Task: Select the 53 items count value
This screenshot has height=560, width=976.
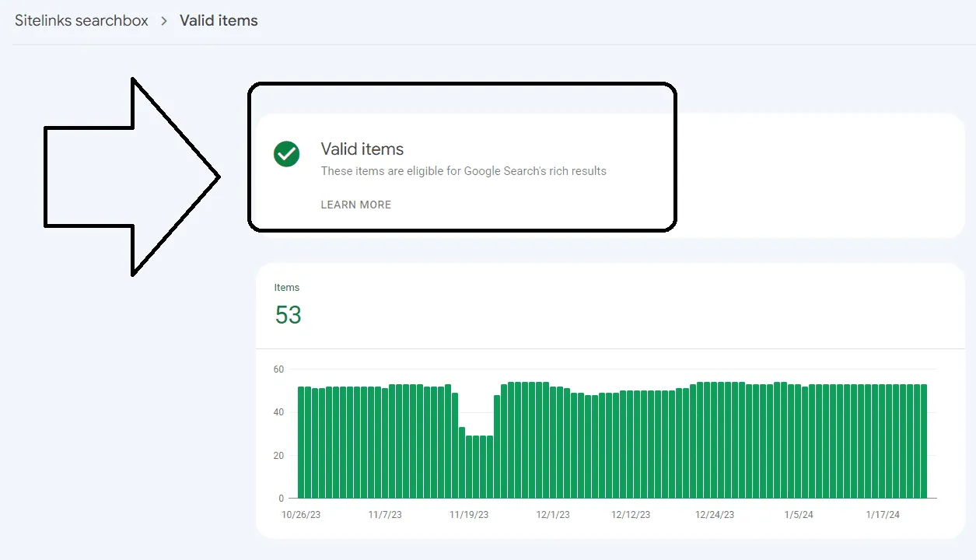Action: (x=288, y=314)
